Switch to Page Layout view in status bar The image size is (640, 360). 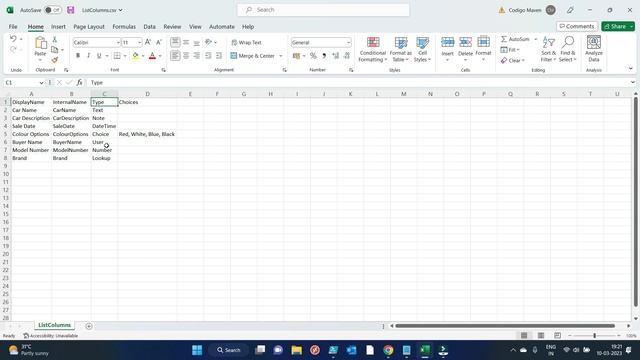coord(541,336)
